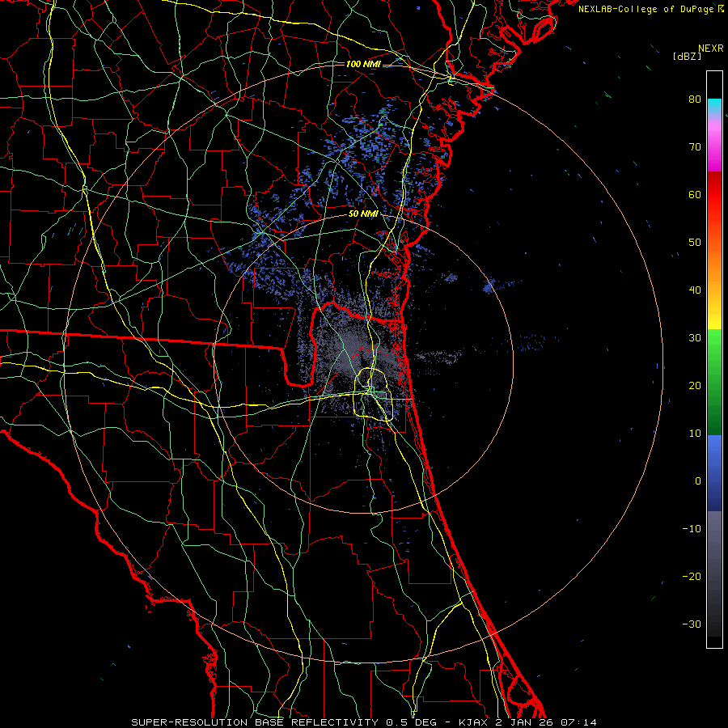Click the 50 NMI range ring label
728x728 pixels.
click(x=363, y=214)
